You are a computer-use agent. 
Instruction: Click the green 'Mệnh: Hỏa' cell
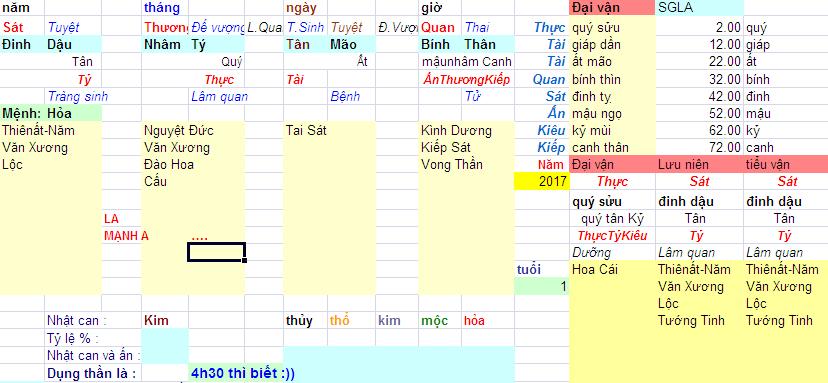51,113
